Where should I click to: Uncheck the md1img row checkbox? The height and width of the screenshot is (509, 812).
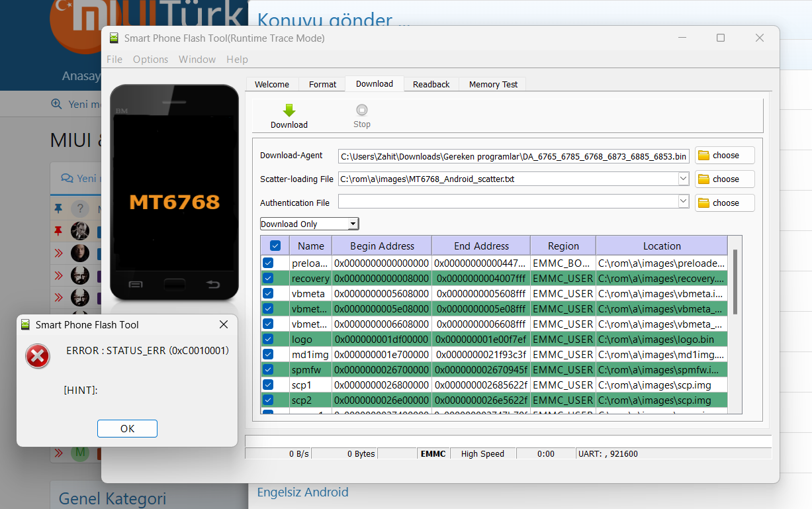point(268,354)
